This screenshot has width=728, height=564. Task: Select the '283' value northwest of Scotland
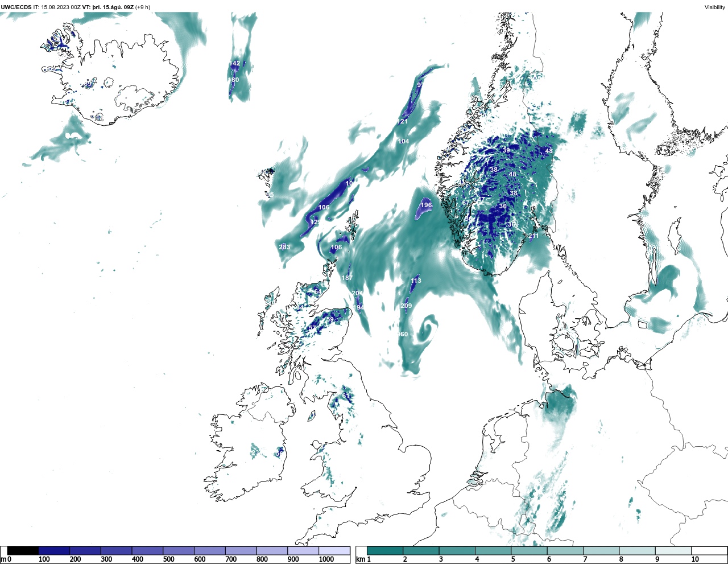point(284,247)
